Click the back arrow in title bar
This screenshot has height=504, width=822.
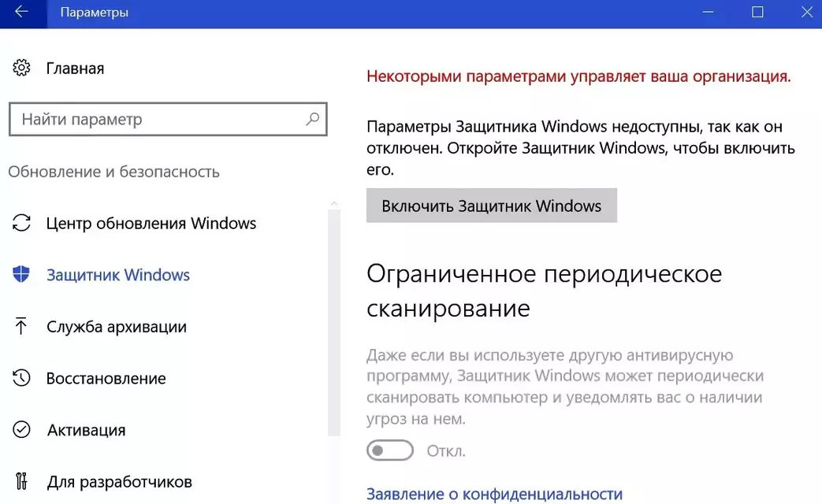(x=21, y=12)
